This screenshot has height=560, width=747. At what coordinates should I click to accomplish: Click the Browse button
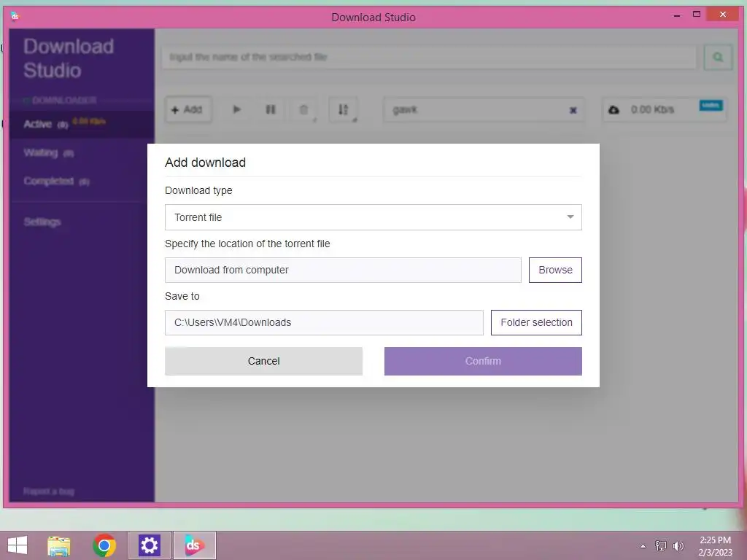click(555, 270)
